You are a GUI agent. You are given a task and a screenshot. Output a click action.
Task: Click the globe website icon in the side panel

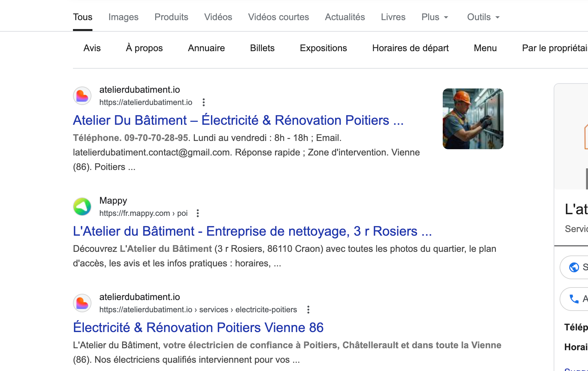[x=574, y=267]
